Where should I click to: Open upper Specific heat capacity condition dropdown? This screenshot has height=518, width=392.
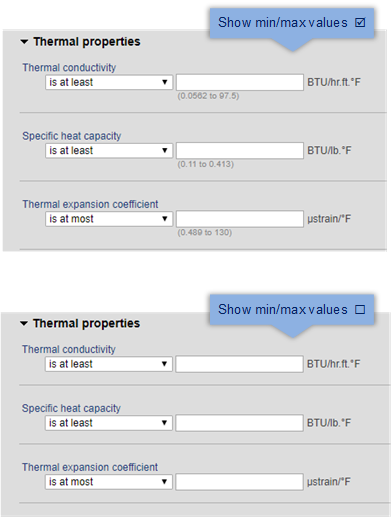(x=109, y=151)
